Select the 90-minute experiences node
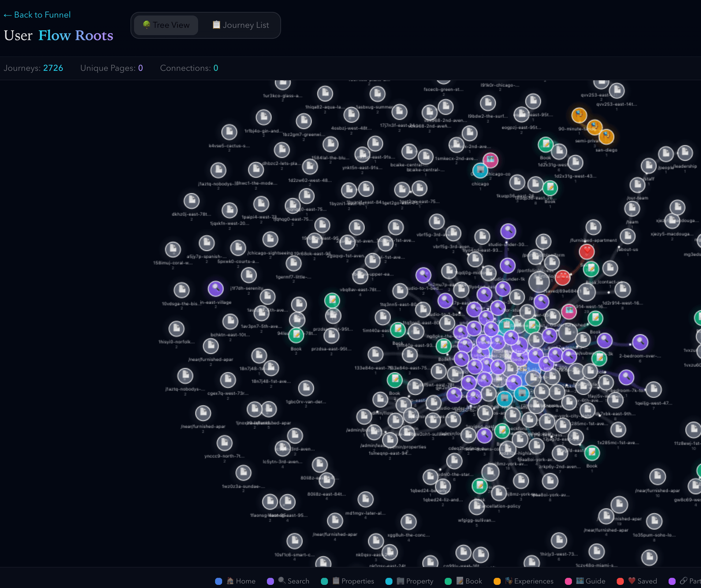This screenshot has width=701, height=588. (x=579, y=115)
